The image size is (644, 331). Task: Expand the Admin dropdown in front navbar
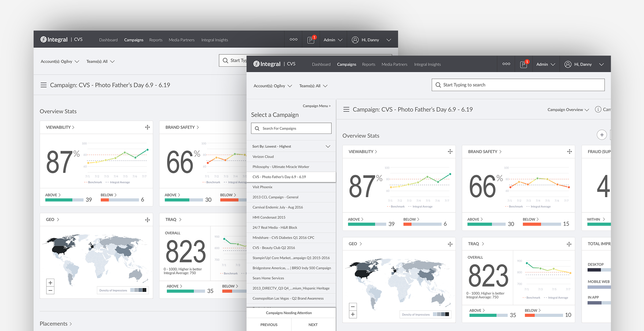tap(546, 64)
